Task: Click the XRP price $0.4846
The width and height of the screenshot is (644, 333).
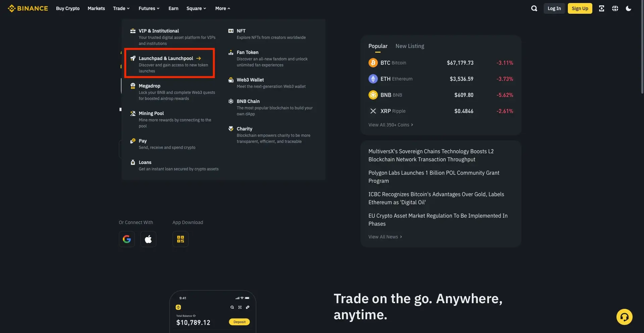Action: (x=464, y=111)
